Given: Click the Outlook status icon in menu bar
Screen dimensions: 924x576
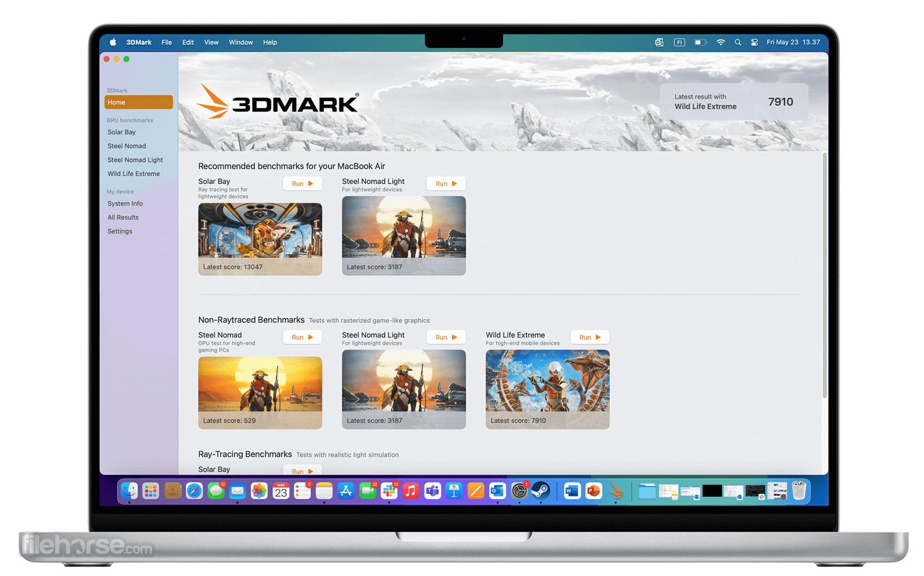Looking at the screenshot, I should click(x=659, y=43).
